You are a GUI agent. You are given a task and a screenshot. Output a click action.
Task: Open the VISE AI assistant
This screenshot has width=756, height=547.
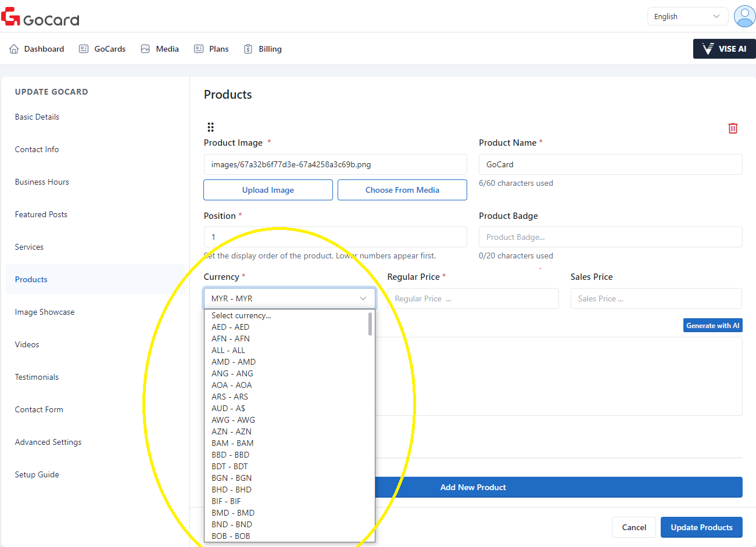point(724,49)
